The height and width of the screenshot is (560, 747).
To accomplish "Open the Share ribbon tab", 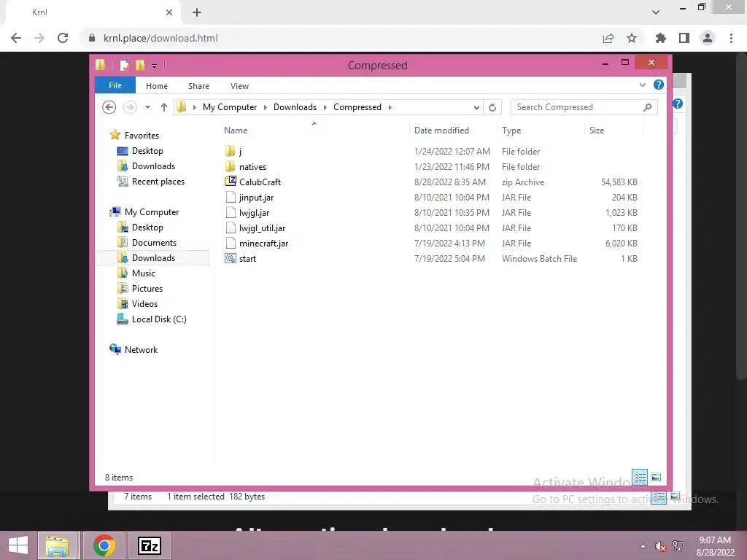I will (198, 86).
